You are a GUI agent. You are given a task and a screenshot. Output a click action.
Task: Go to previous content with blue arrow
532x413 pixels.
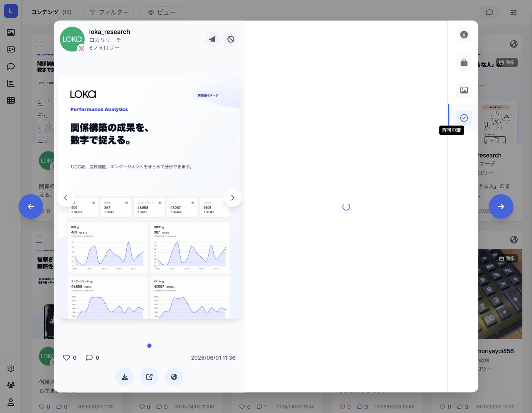pyautogui.click(x=31, y=206)
